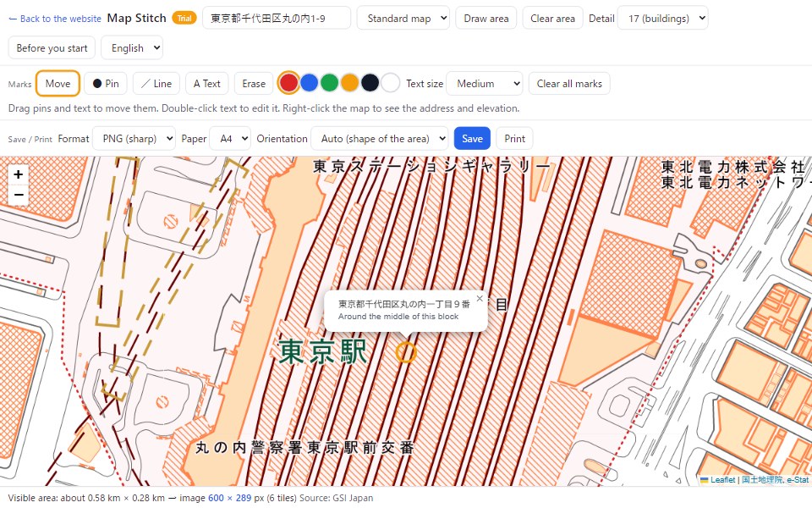Open the Orientation dropdown
Viewport: 812px width, 508px height.
coord(379,138)
